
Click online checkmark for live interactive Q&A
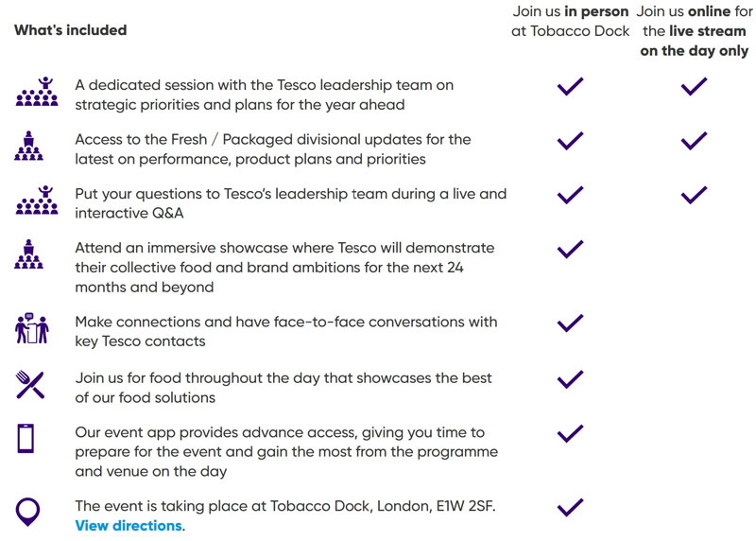click(694, 195)
